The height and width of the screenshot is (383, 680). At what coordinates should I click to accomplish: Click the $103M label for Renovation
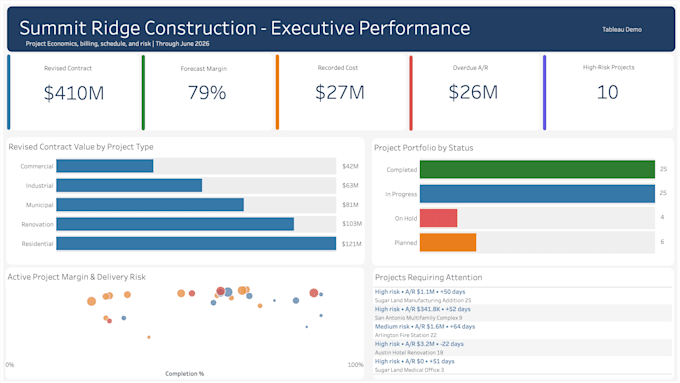[352, 224]
